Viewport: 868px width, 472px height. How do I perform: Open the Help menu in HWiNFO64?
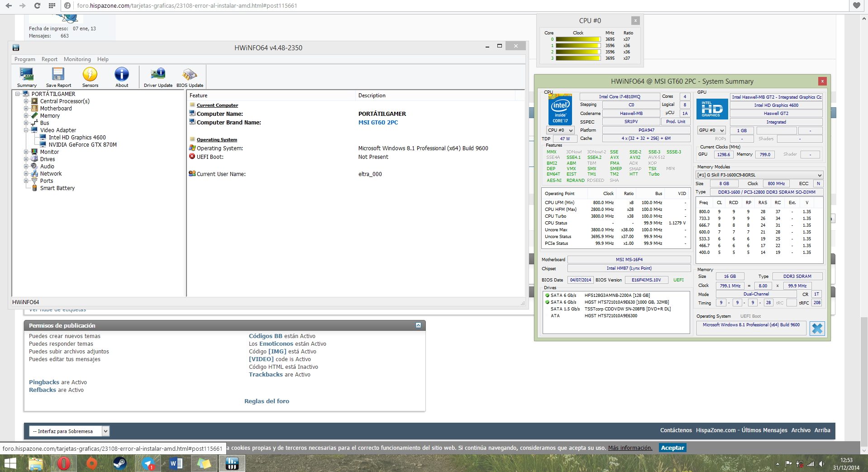[103, 59]
